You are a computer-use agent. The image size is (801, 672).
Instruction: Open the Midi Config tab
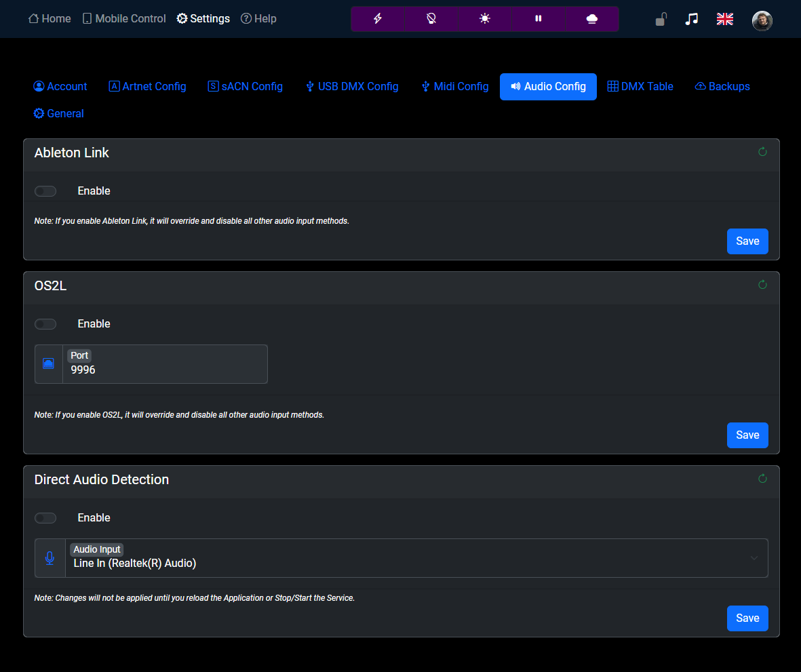coord(454,86)
